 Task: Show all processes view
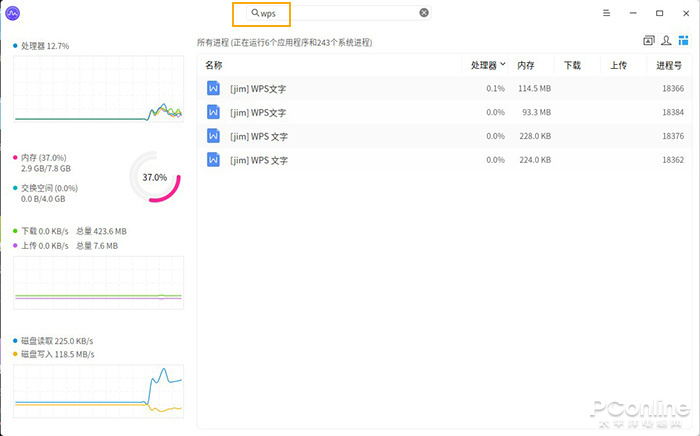point(683,41)
